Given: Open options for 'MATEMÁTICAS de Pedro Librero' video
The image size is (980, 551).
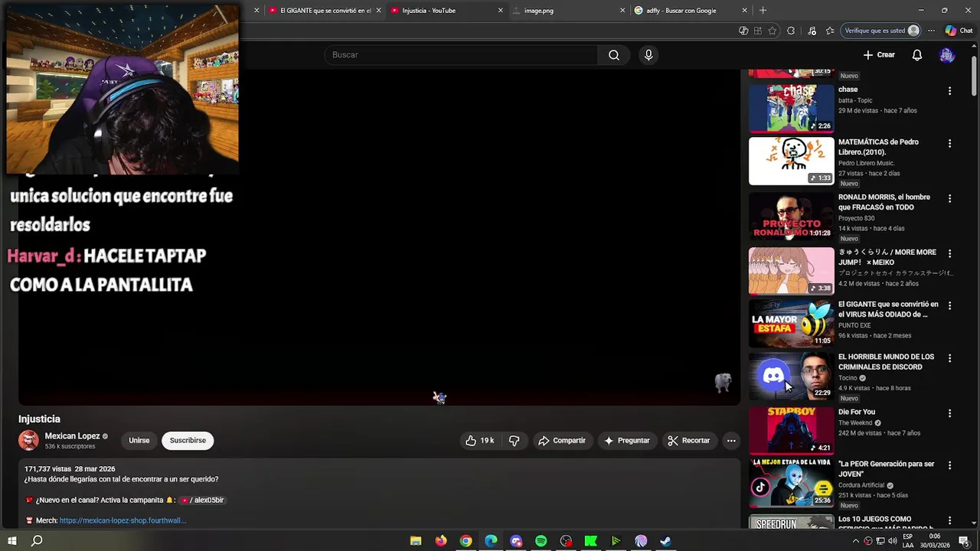Looking at the screenshot, I should [x=949, y=144].
